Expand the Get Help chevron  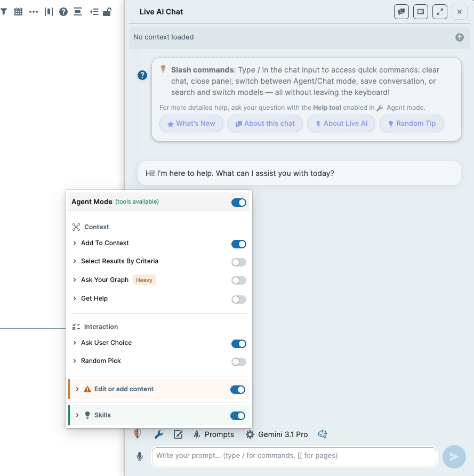75,298
